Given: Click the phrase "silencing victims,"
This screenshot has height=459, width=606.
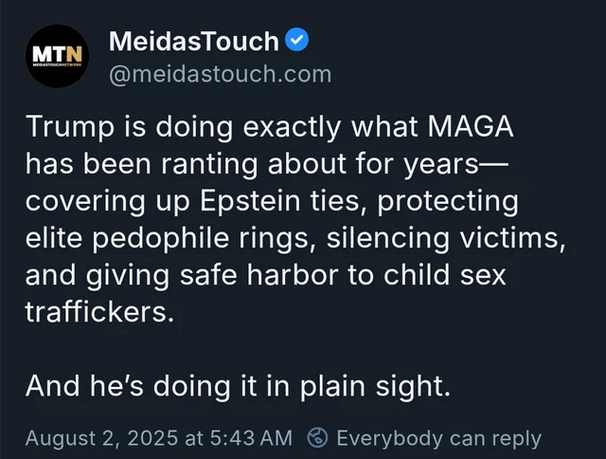Looking at the screenshot, I should (x=446, y=238).
